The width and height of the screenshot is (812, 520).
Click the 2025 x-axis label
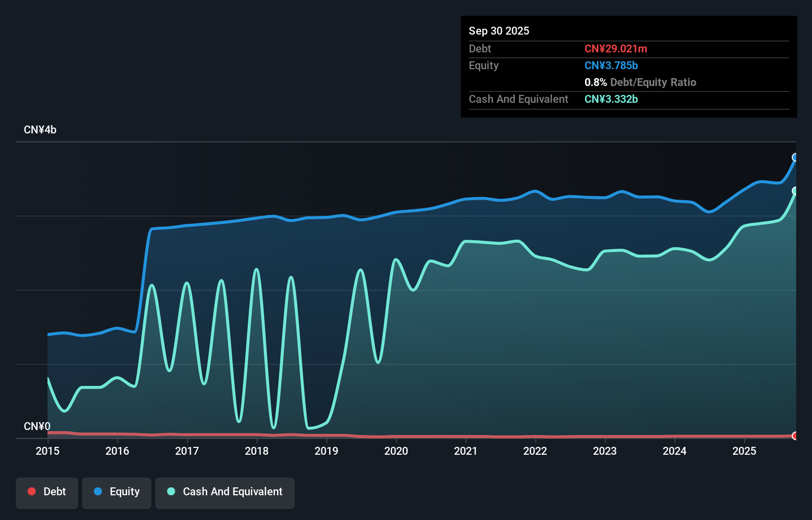coord(744,451)
